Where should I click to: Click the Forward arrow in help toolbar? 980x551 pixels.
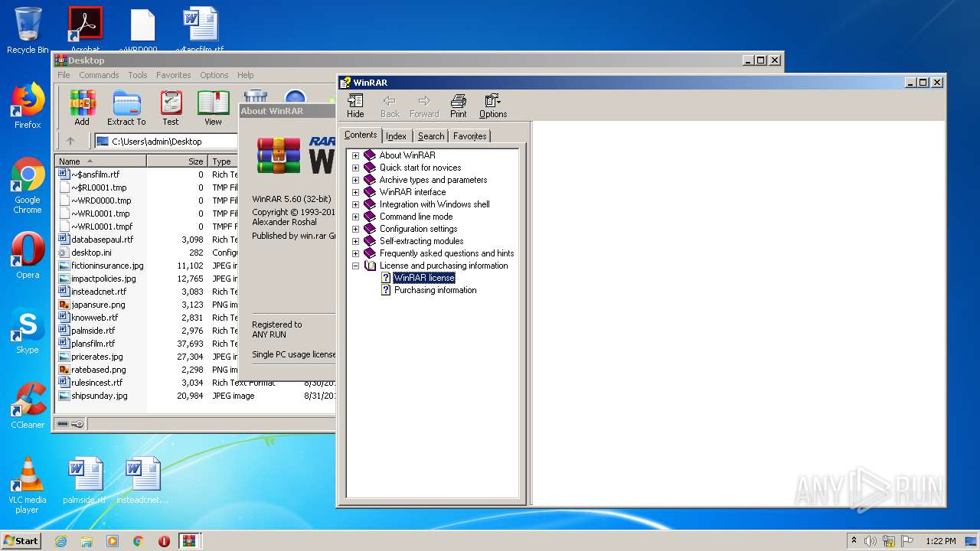(x=424, y=106)
